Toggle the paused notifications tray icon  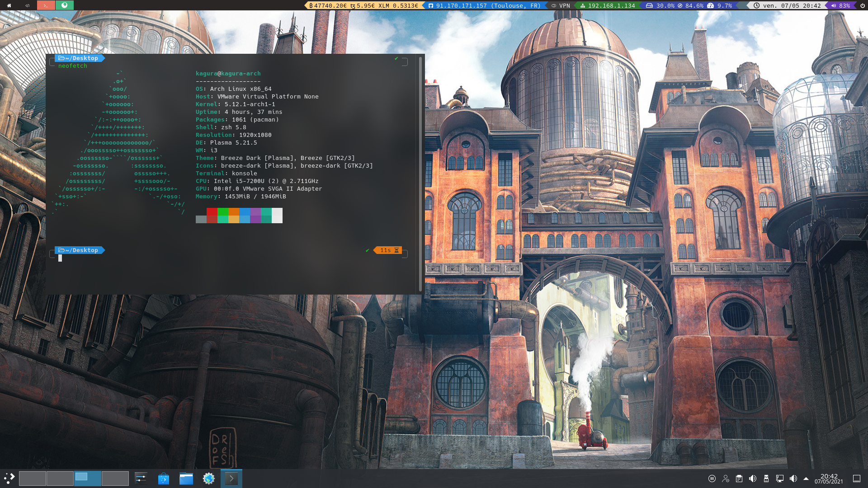tap(712, 479)
